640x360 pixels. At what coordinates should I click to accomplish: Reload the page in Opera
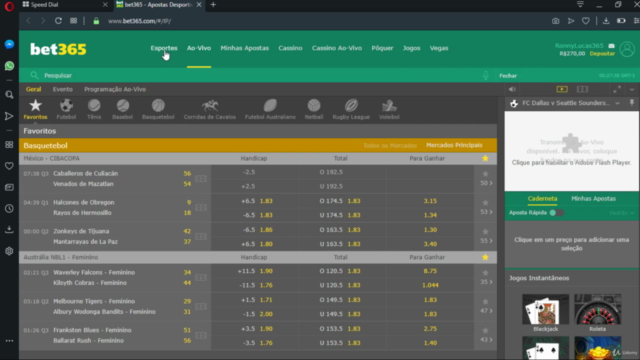point(58,21)
